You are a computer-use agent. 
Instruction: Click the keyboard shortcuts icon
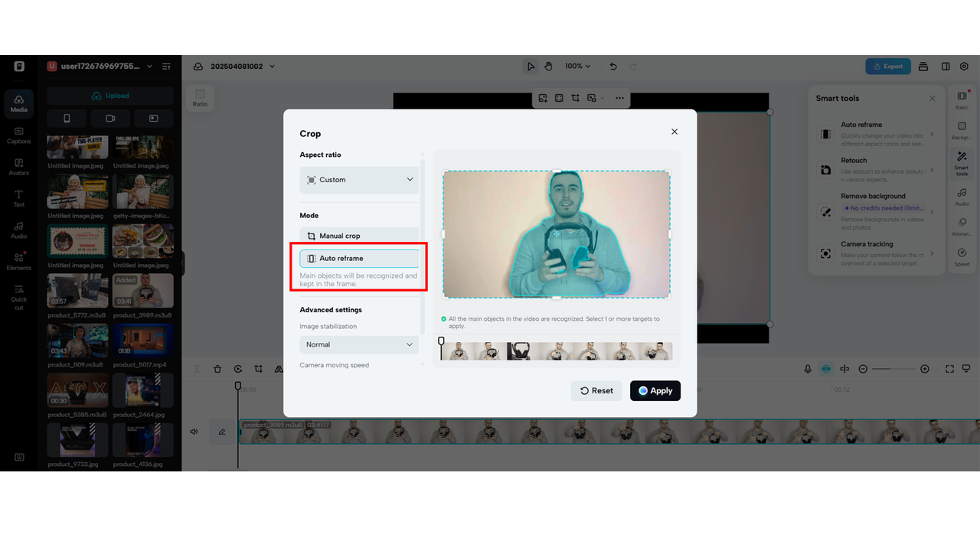pos(19,457)
